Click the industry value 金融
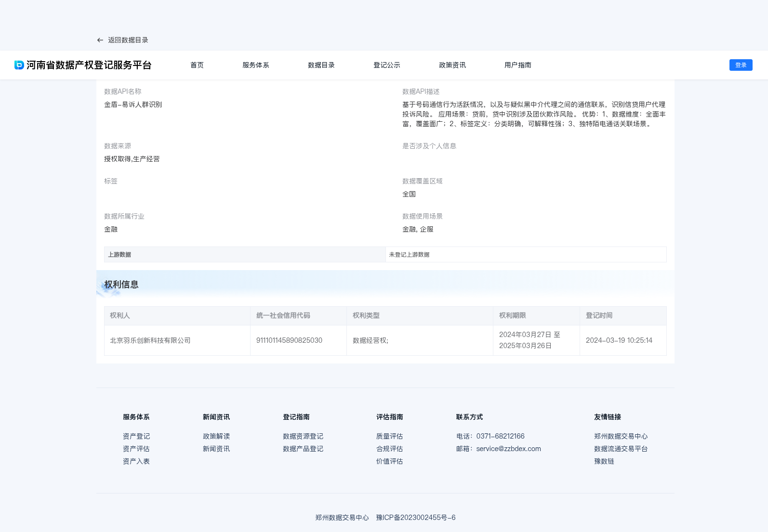768x532 pixels. point(111,229)
